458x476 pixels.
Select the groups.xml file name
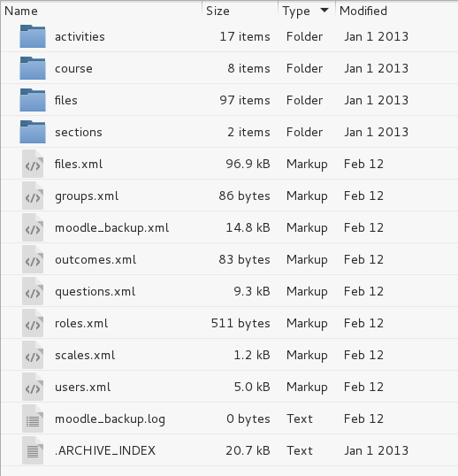87,196
